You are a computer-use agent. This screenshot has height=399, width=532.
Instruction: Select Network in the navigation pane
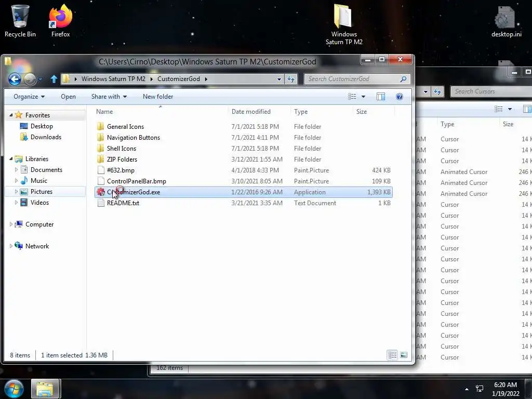[37, 246]
